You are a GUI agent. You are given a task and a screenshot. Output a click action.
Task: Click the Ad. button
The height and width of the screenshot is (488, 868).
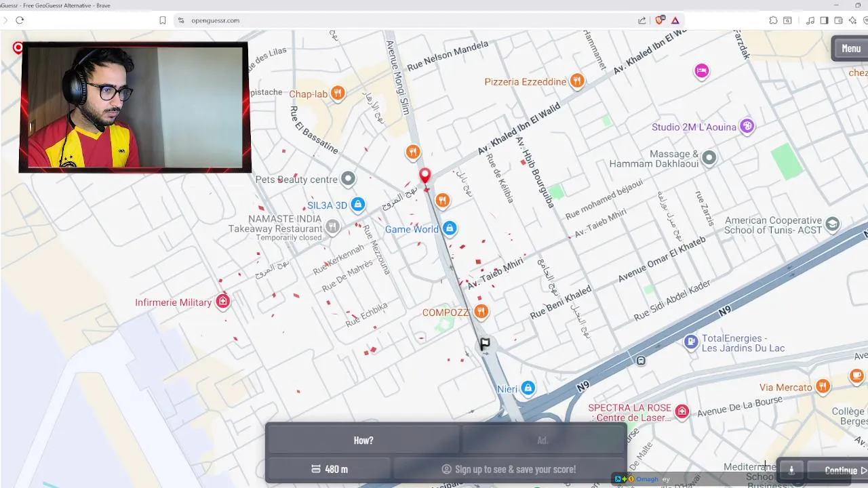click(x=542, y=441)
